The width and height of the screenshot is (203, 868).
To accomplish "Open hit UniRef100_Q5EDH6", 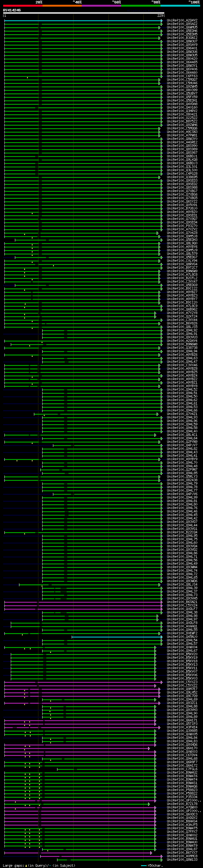I will 182,31.
